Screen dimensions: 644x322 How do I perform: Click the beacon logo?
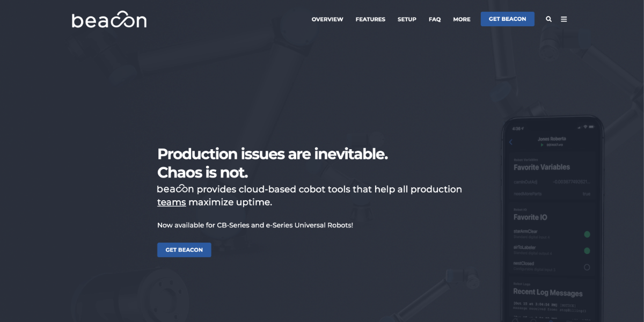click(x=109, y=19)
